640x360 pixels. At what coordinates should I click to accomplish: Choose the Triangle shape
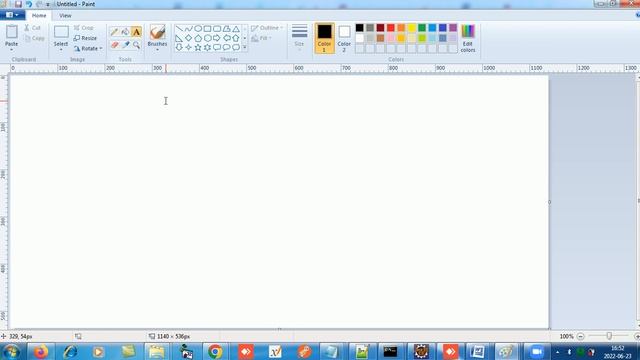[236, 29]
